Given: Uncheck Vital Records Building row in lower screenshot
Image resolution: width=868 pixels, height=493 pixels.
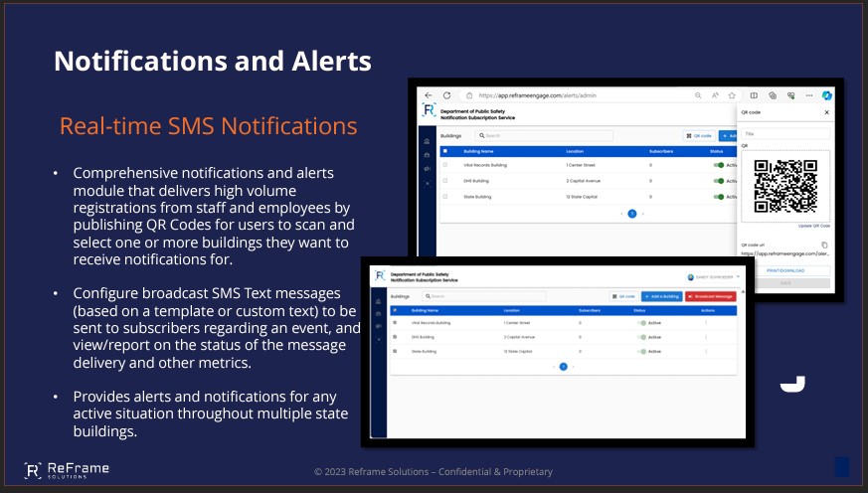Looking at the screenshot, I should (x=395, y=323).
